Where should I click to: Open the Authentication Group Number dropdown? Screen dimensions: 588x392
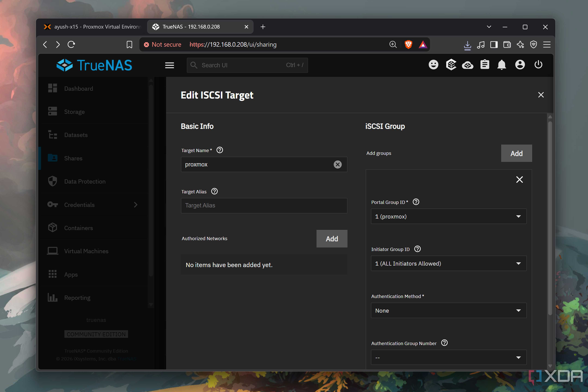pos(448,357)
